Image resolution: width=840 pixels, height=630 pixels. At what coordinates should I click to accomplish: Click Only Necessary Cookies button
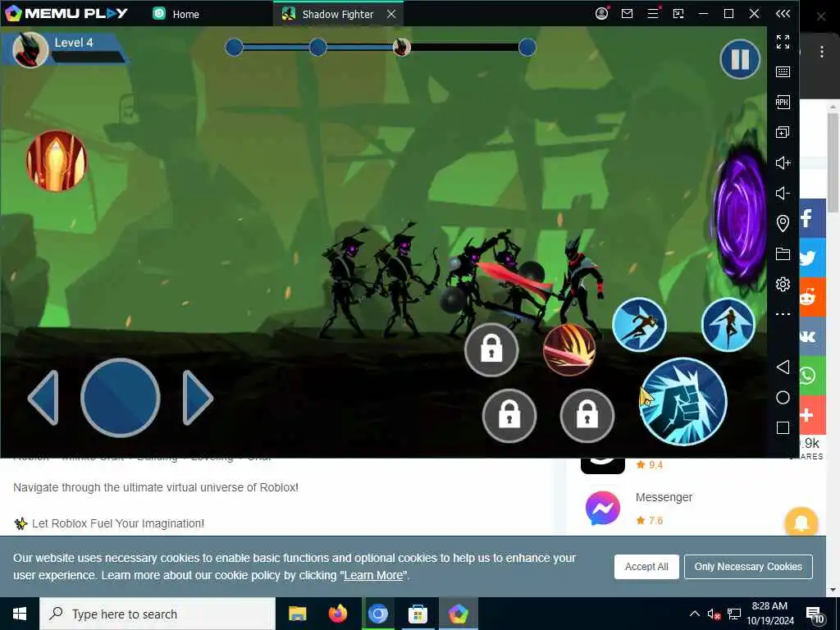coord(748,567)
